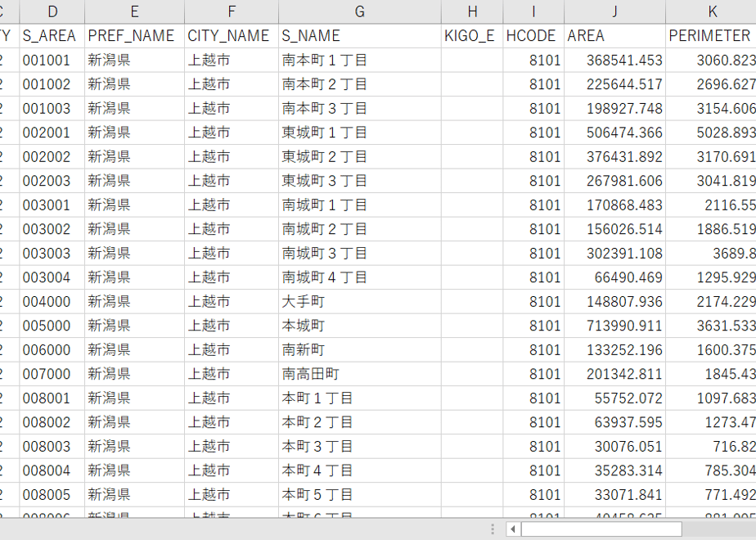Select column H header
The width and height of the screenshot is (756, 540).
tap(472, 11)
